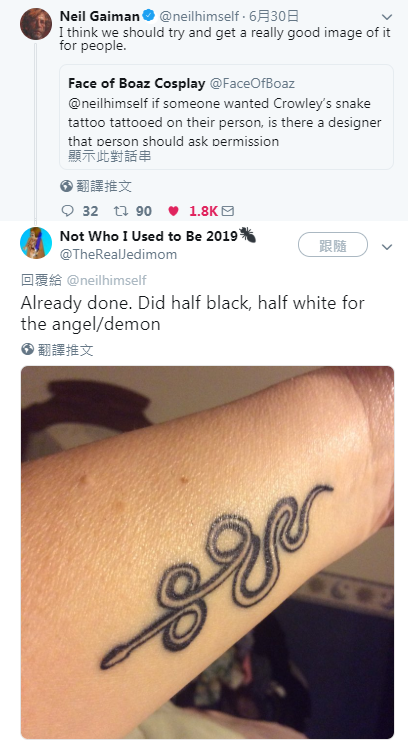The image size is (408, 746).
Task: Click the retweet arrows icon
Action: tap(120, 211)
